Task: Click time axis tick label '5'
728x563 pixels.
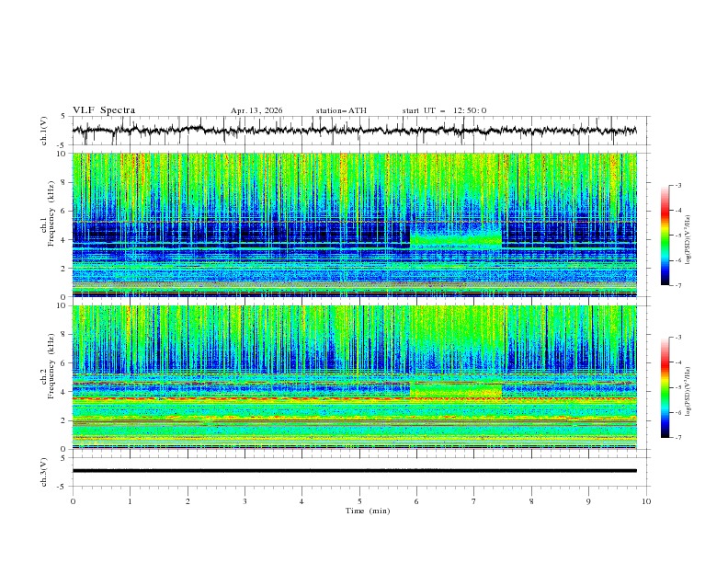Action: pyautogui.click(x=359, y=501)
